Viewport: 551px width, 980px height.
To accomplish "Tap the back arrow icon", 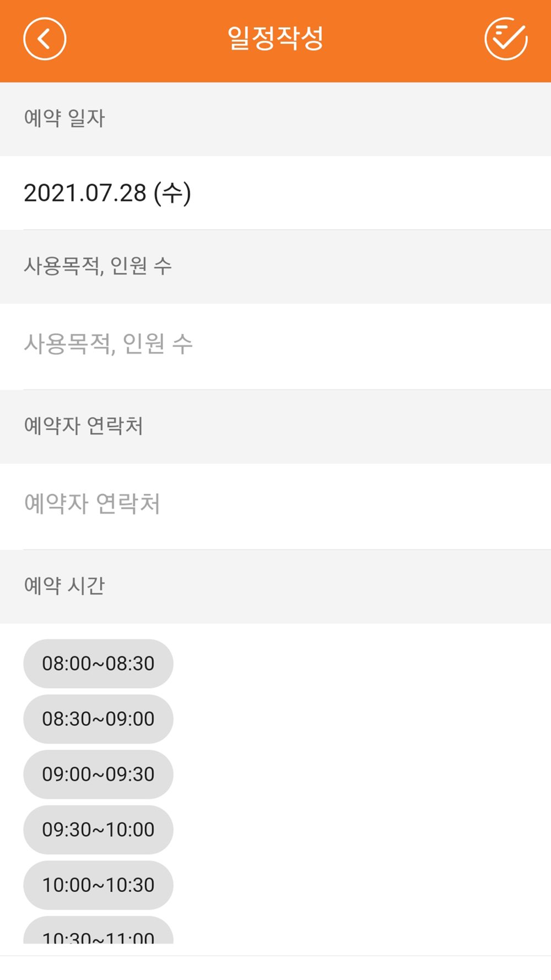I will (x=45, y=39).
